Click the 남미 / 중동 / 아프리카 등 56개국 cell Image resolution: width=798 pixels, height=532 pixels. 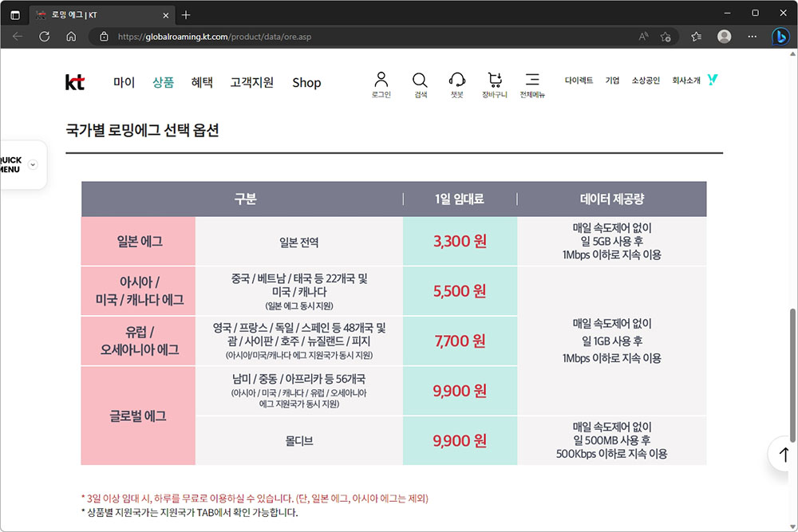pos(299,391)
